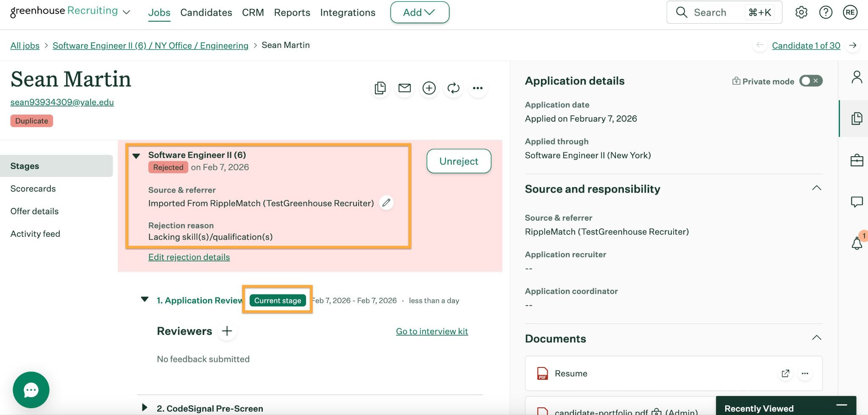868x415 pixels.
Task: Open the RE user avatar menu
Action: click(x=850, y=12)
